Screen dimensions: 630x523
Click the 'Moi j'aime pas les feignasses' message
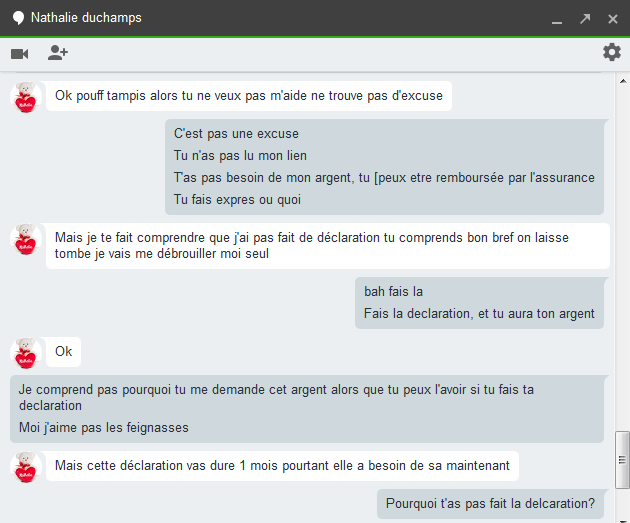point(104,428)
